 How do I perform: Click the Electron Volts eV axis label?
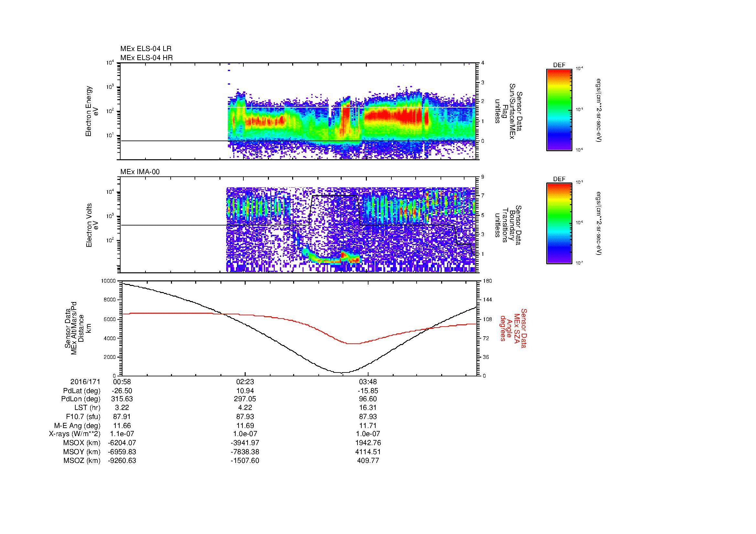point(92,225)
